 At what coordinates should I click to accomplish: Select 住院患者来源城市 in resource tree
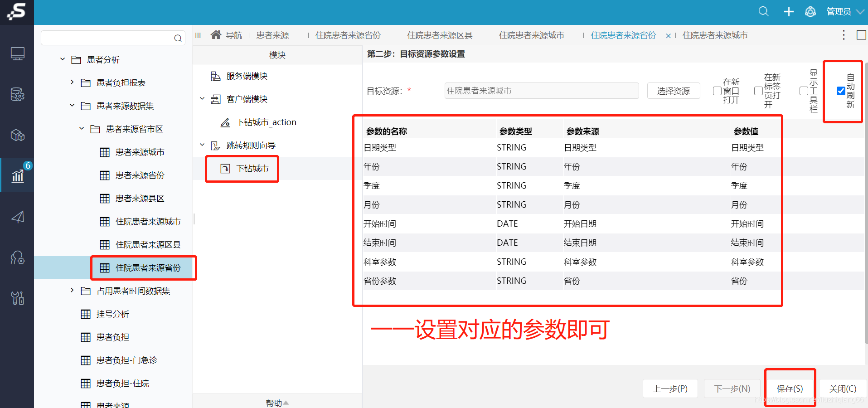(148, 222)
